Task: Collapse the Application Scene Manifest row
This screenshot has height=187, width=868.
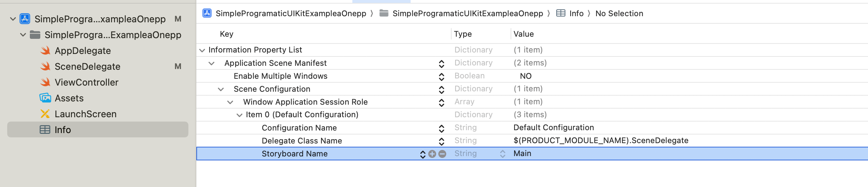Action: (211, 63)
